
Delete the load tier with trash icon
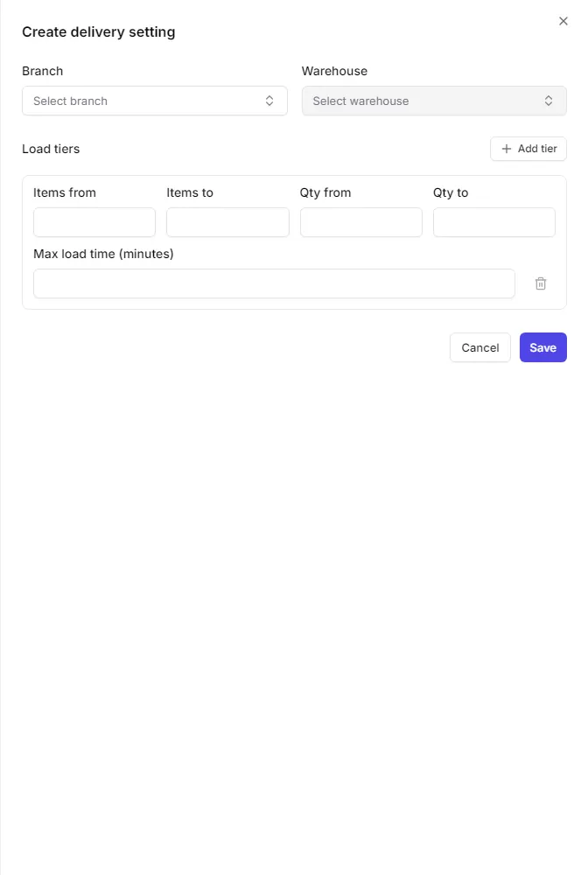click(x=541, y=283)
